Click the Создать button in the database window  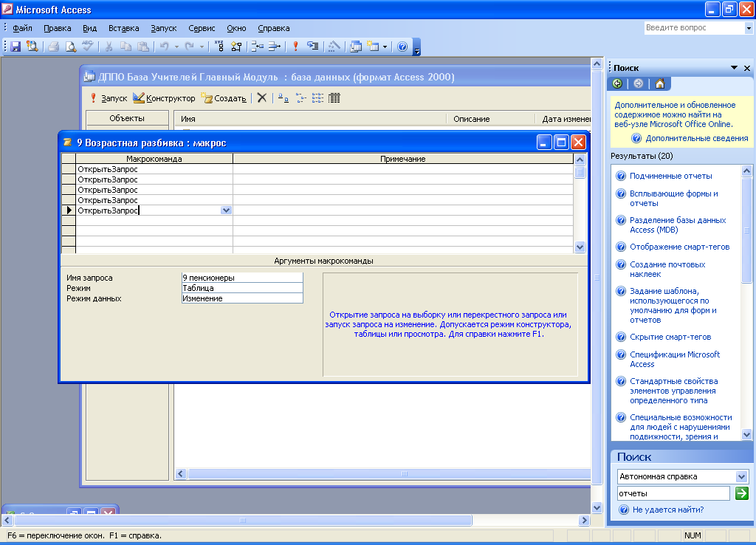[x=224, y=98]
